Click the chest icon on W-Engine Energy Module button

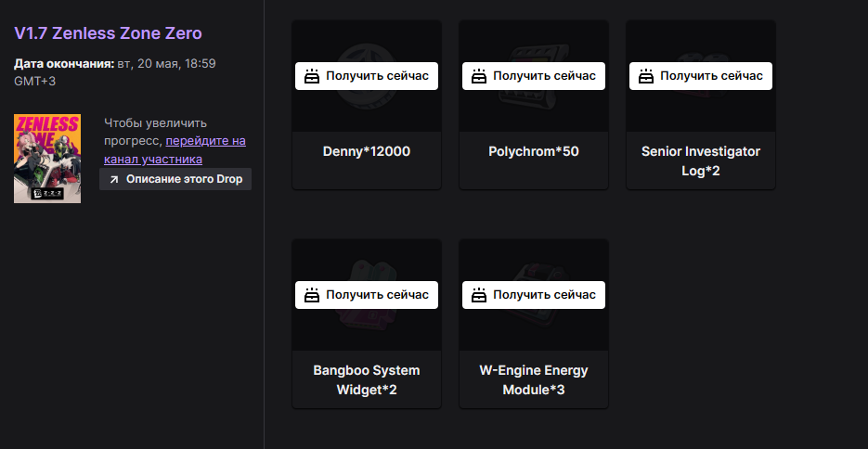[479, 295]
